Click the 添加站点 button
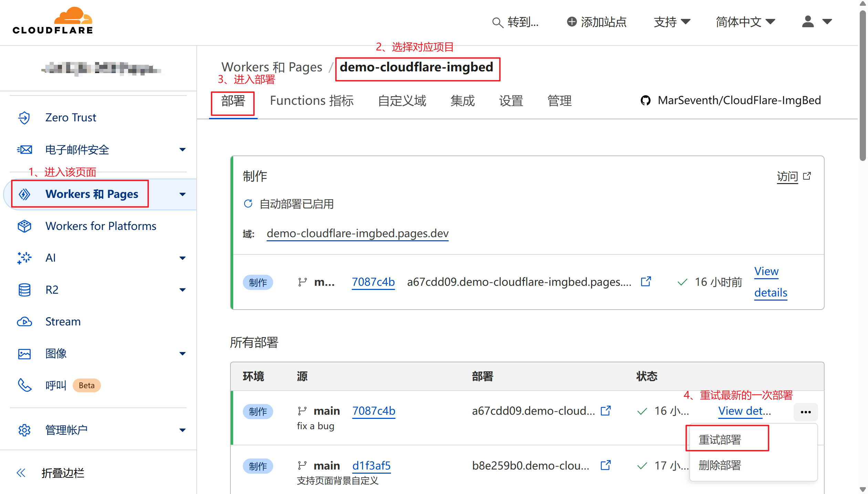Image resolution: width=868 pixels, height=494 pixels. [597, 22]
